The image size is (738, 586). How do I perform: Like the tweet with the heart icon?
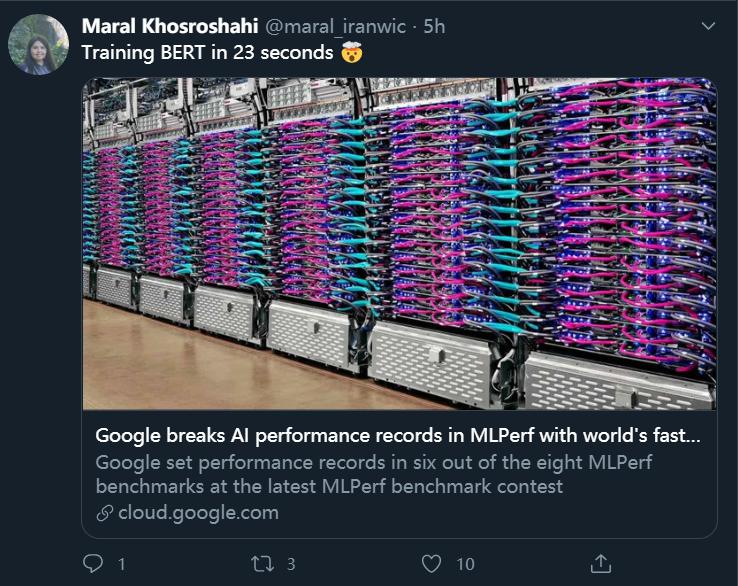[431, 564]
